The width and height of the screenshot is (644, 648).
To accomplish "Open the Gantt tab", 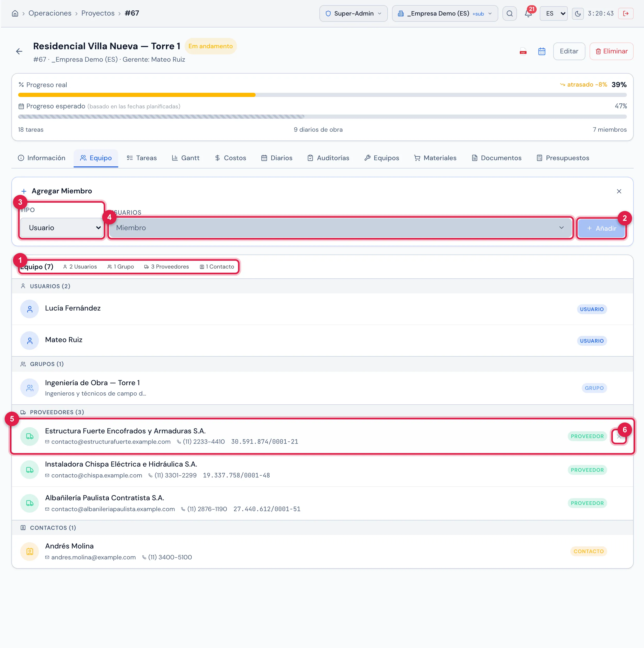I will (185, 158).
